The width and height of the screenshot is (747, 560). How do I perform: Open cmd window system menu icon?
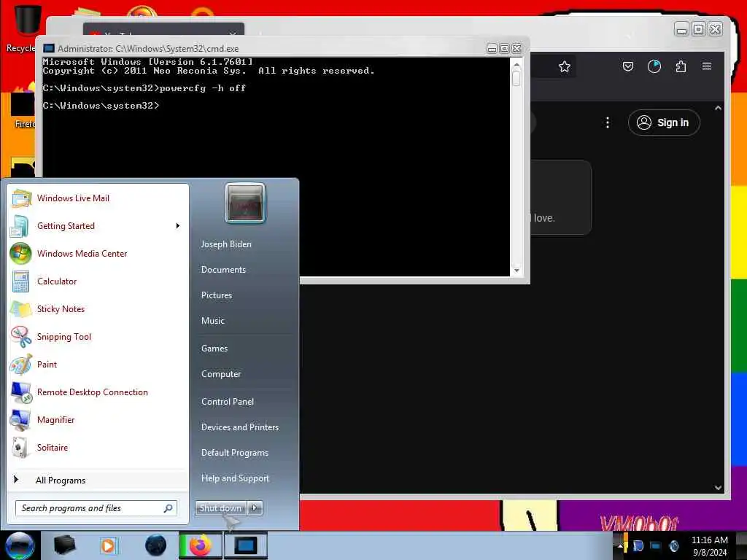49,48
